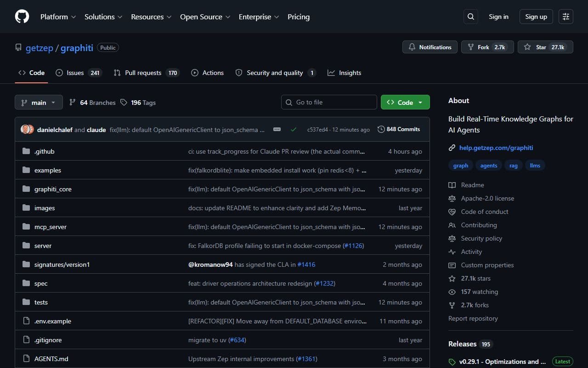Show commit message details ellipsis icon
The image size is (588, 368).
[277, 129]
